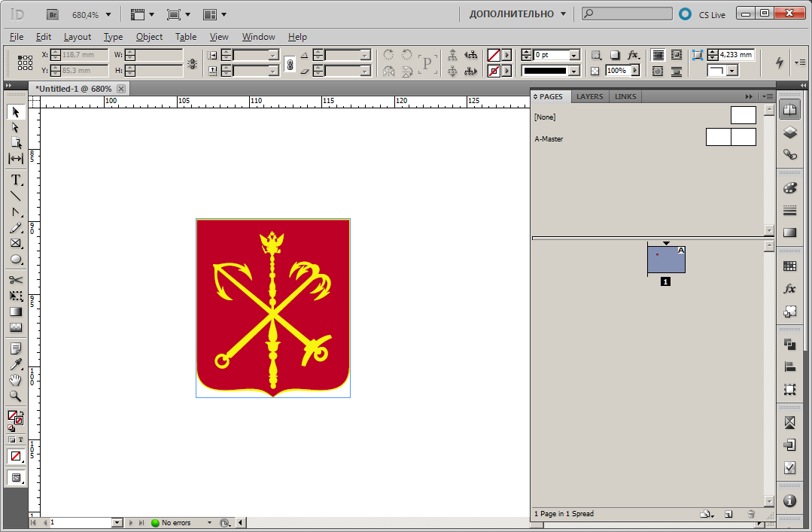Image resolution: width=812 pixels, height=532 pixels.
Task: Open the Layers panel icon in the dock
Action: pyautogui.click(x=789, y=132)
